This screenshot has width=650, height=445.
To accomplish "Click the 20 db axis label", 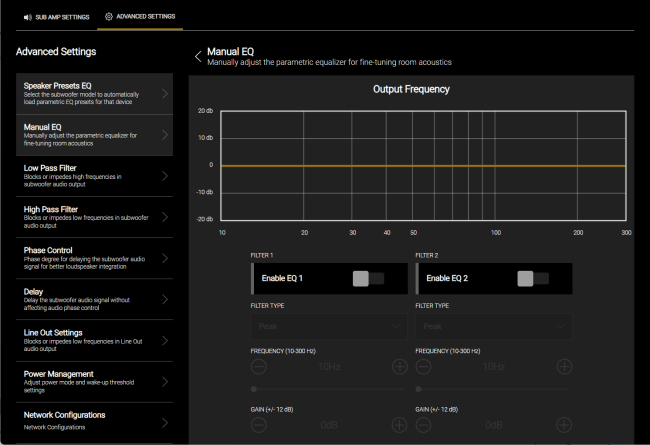I will point(205,111).
